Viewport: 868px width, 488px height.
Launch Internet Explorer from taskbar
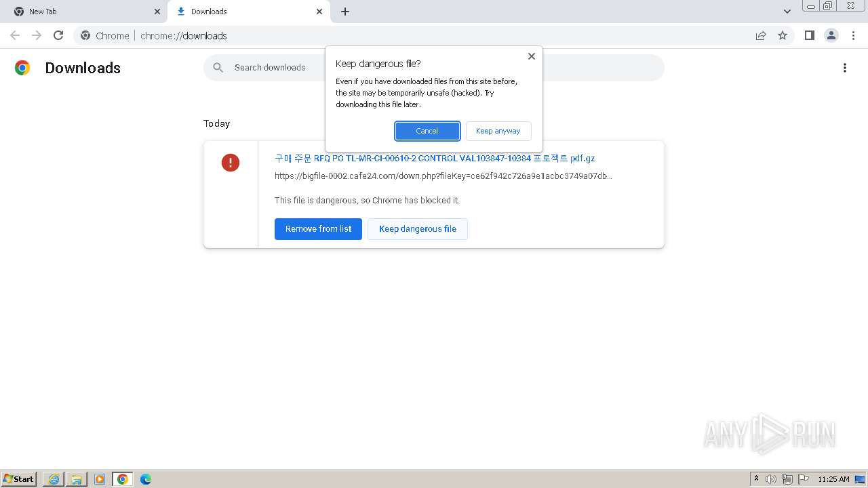pyautogui.click(x=54, y=479)
